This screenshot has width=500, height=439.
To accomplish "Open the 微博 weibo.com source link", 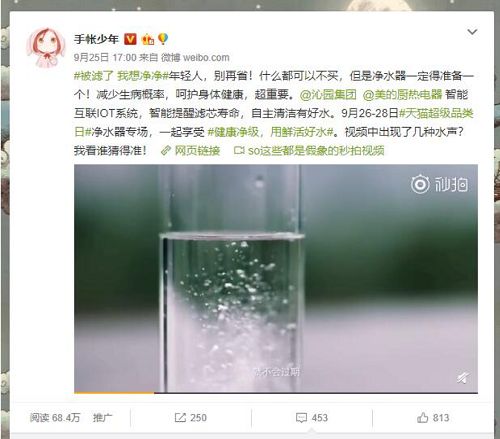I will [x=195, y=58].
